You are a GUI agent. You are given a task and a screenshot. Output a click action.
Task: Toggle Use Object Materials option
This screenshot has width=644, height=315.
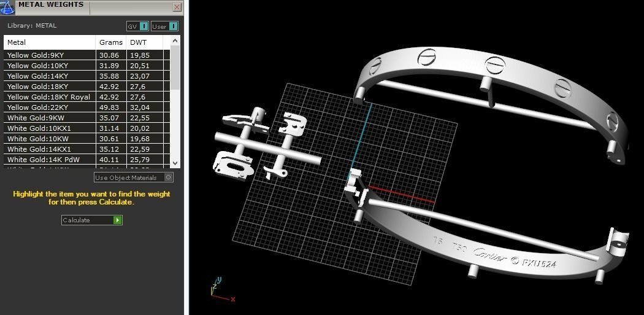[x=134, y=177]
